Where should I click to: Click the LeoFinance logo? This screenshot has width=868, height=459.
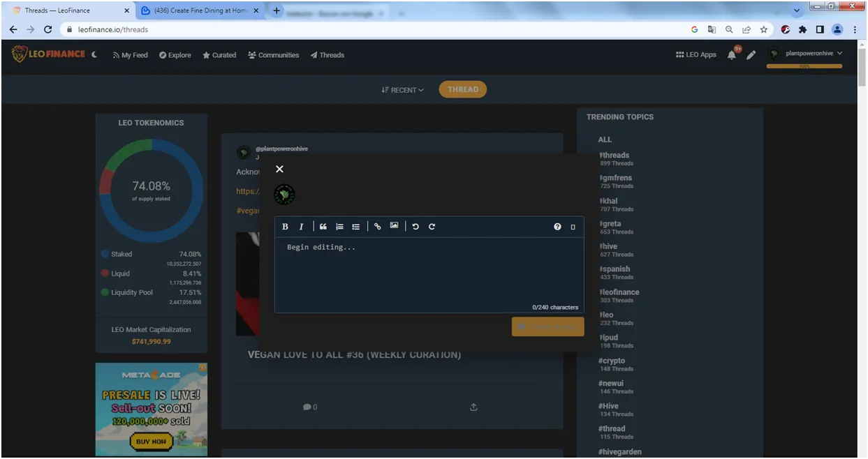48,54
